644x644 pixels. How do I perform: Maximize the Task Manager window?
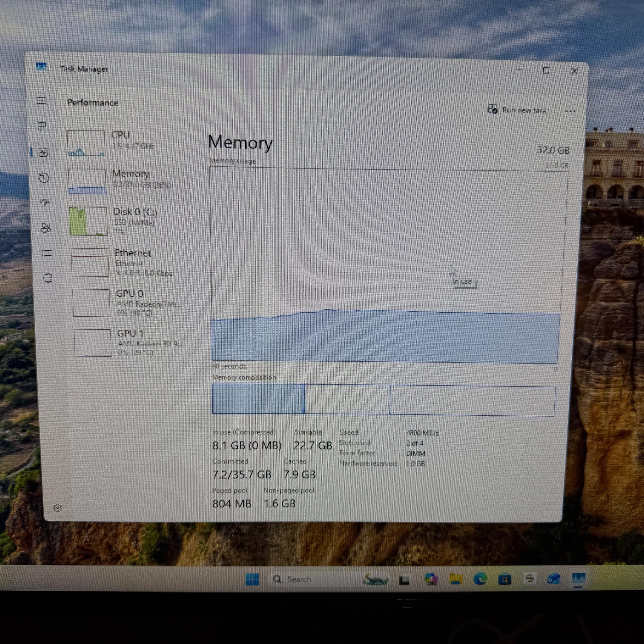[546, 70]
